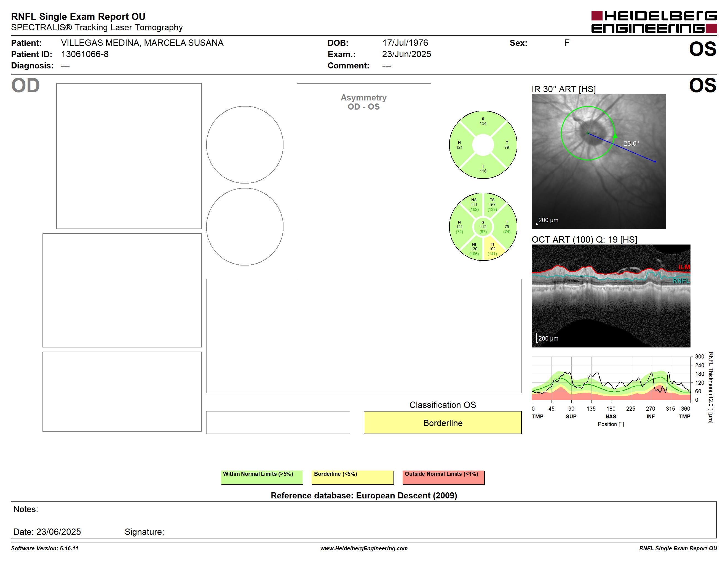Open the www.HeidelbergEngineering.com link
Viewport: 728px width, 563px height.
364,548
